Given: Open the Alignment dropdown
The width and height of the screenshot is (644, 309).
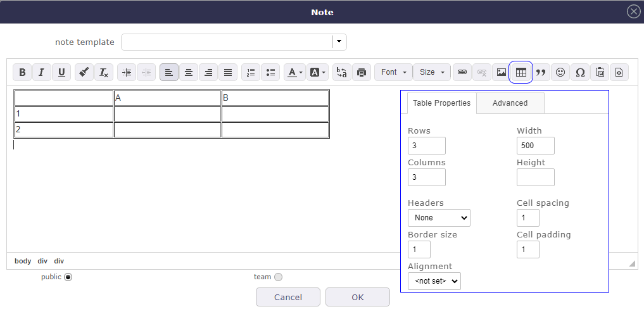Looking at the screenshot, I should [x=434, y=281].
